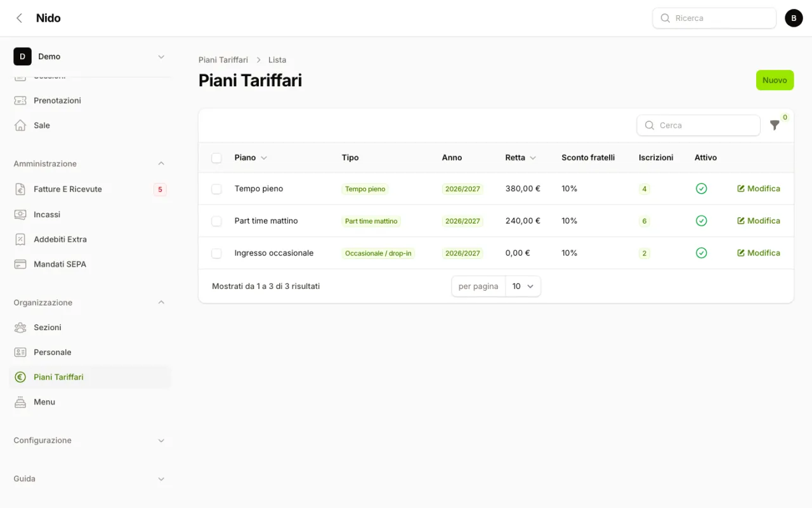Viewport: 812px width, 508px height.
Task: Sort table by Piano column
Action: click(x=251, y=157)
